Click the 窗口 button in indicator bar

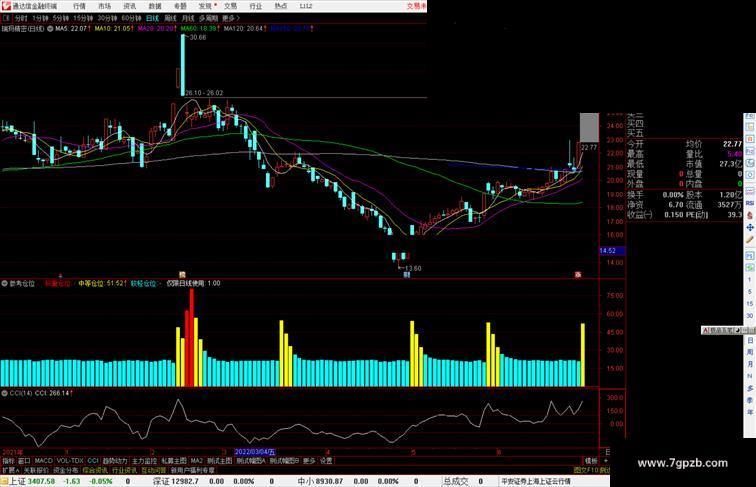click(24, 461)
